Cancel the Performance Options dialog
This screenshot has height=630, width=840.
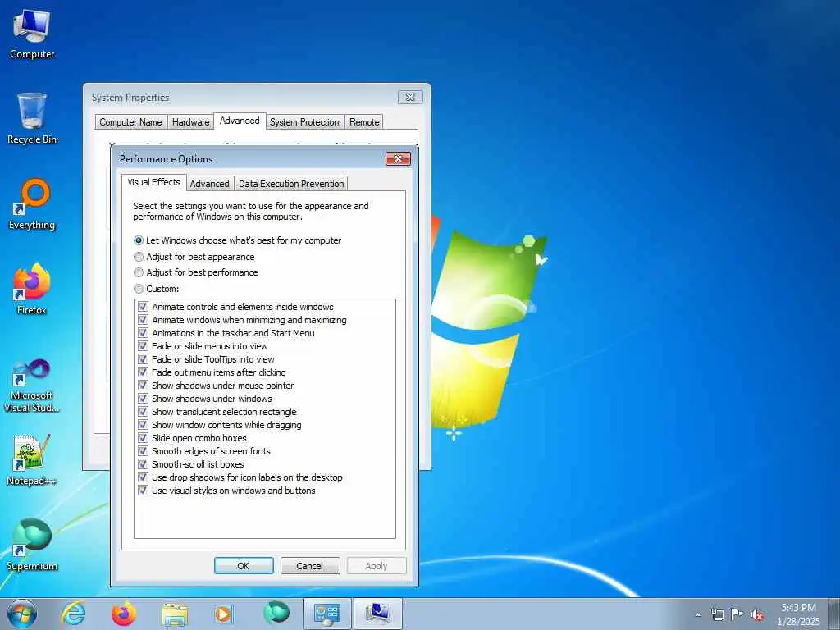tap(309, 566)
